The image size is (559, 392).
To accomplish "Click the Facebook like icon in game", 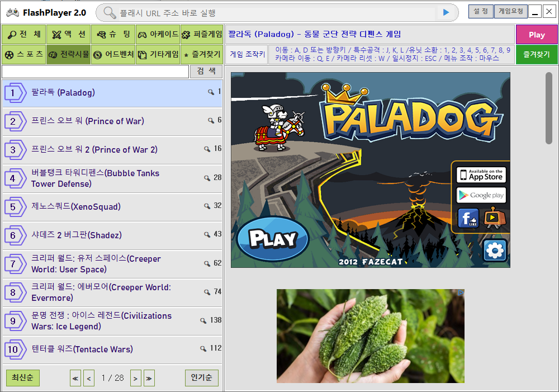I will (468, 218).
